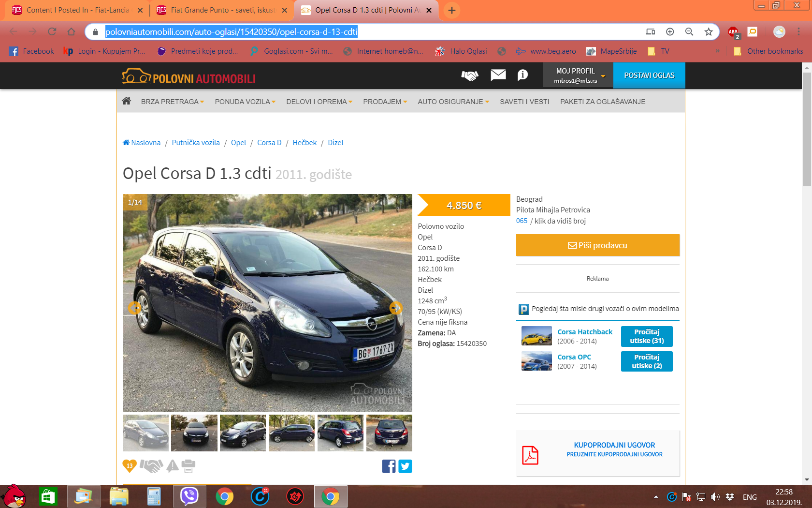Viewport: 812px width, 508px height.
Task: Share ad on Twitter
Action: (x=406, y=466)
